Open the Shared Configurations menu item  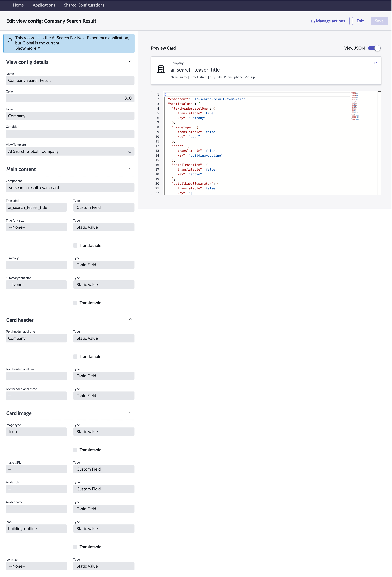[x=84, y=5]
